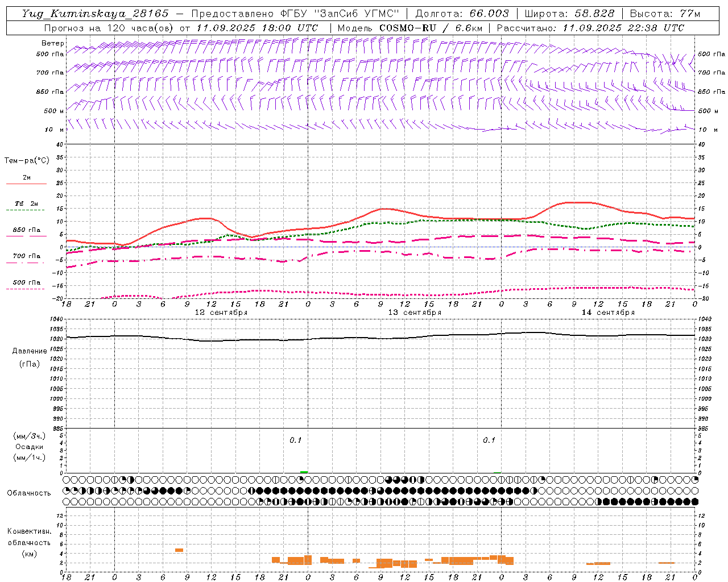728x582 pixels.
Task: Click the green precipitation bar on the rainfall chart
Action: point(304,472)
